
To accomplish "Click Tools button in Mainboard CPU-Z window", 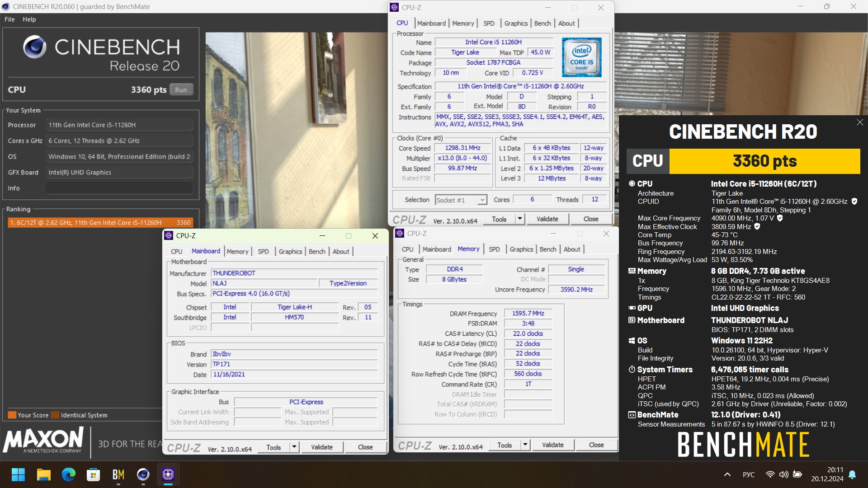I will 273,447.
